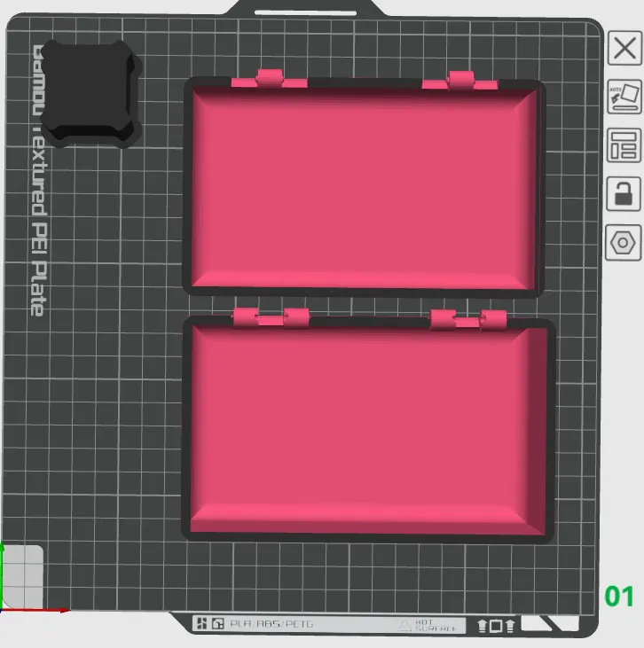The height and width of the screenshot is (648, 644).
Task: Toggle the plate lock icon
Action: click(x=624, y=194)
